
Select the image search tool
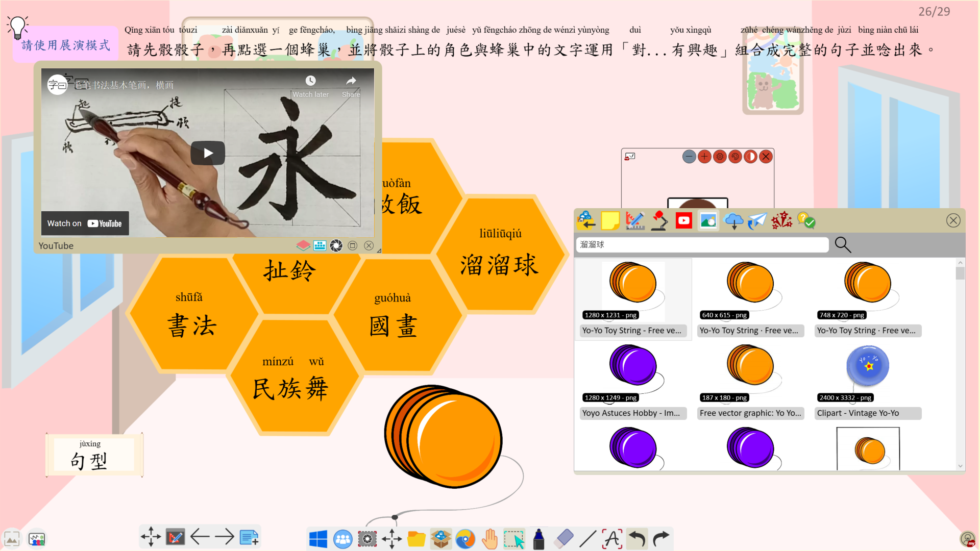708,220
